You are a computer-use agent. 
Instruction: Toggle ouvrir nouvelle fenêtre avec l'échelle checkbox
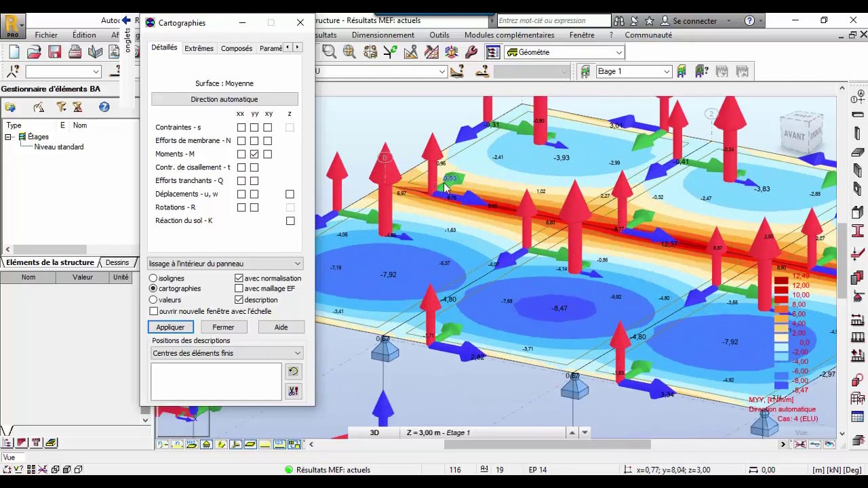point(154,311)
